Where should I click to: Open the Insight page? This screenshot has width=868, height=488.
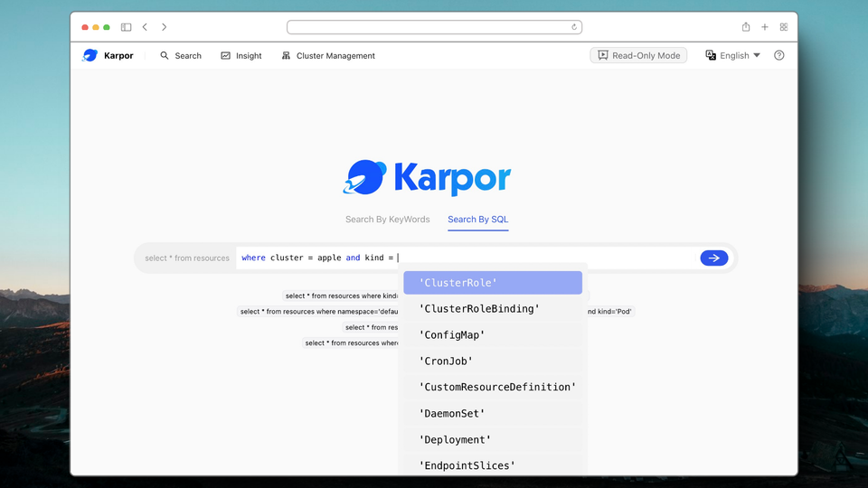click(241, 55)
